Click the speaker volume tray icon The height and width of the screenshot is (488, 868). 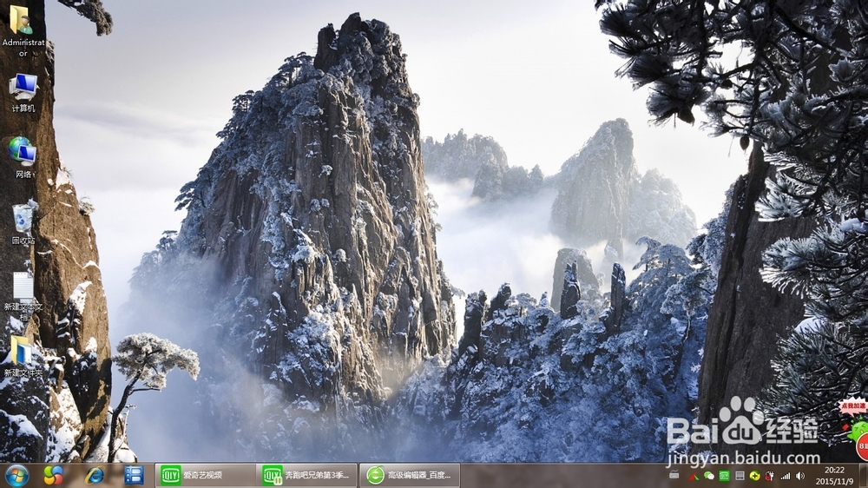(x=800, y=476)
